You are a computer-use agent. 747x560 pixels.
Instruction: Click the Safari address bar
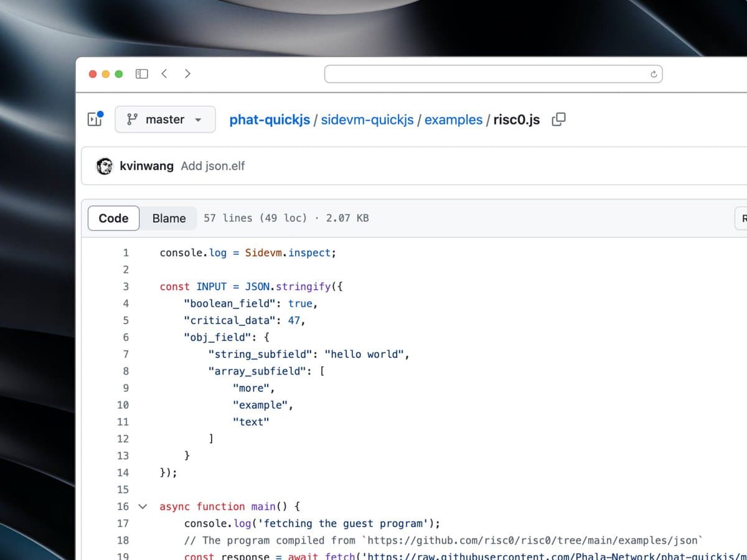pos(486,74)
